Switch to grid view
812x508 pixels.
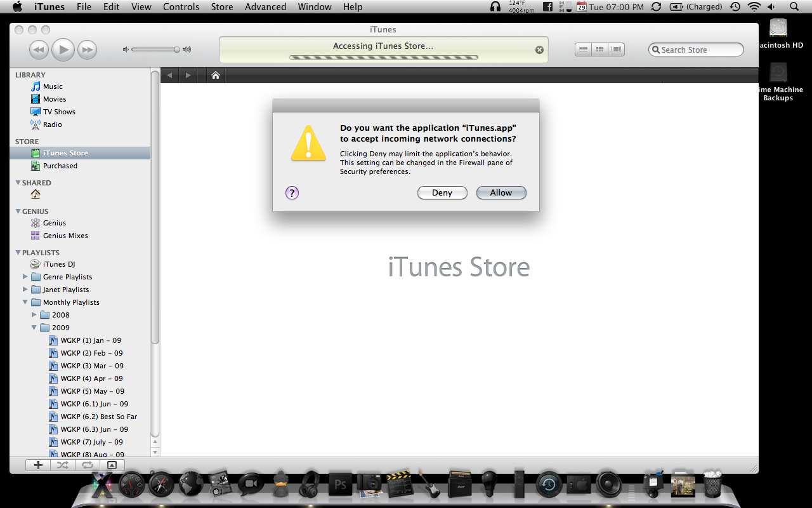coord(599,50)
